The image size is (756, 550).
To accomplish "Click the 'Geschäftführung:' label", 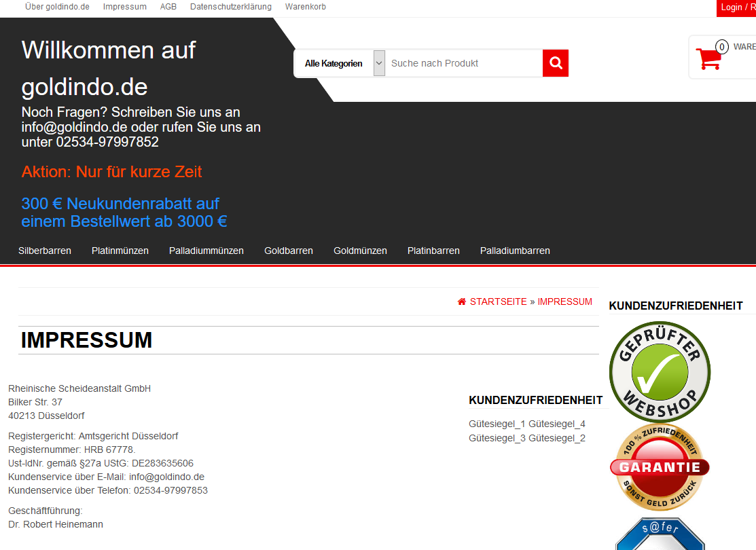I will click(46, 511).
